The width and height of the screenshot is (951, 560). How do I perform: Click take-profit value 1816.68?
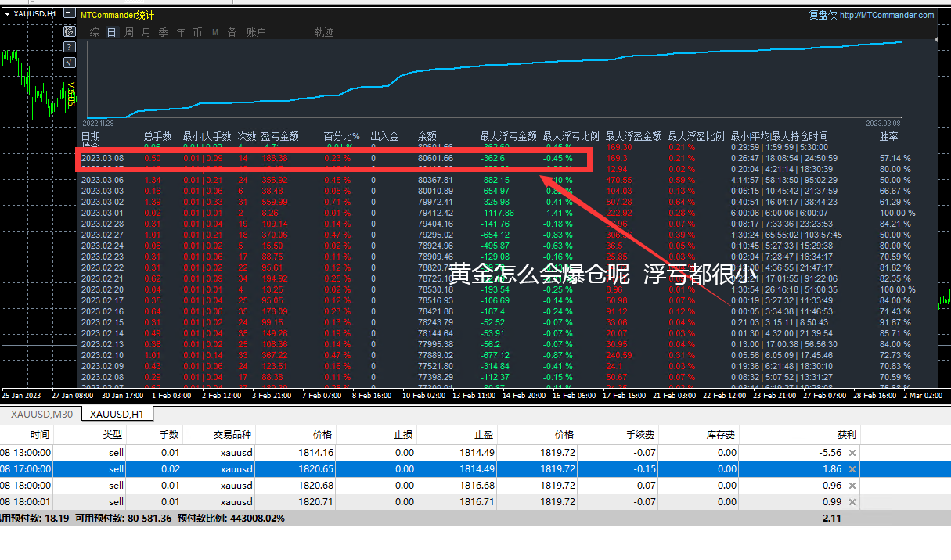coord(478,486)
